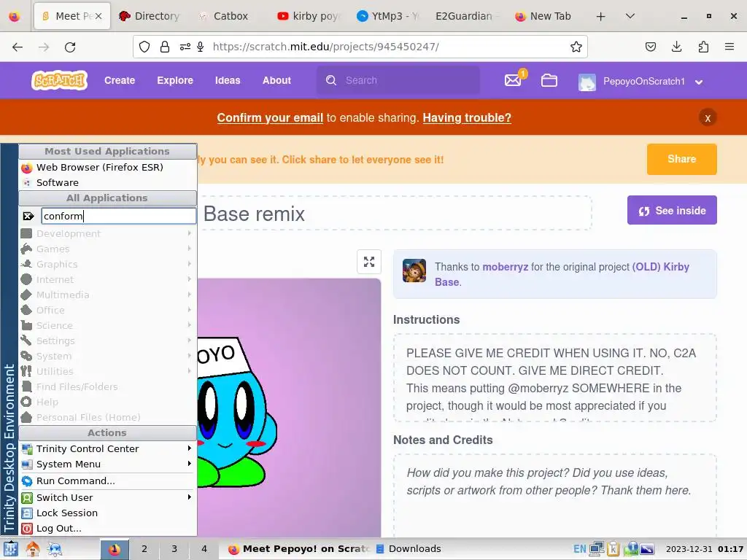
Task: Expand Trinity Control Center submenu
Action: click(107, 448)
